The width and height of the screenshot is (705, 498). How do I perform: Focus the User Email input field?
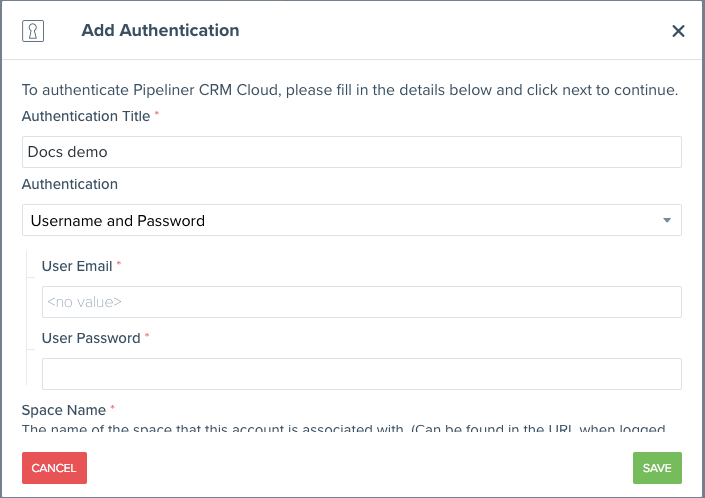361,301
